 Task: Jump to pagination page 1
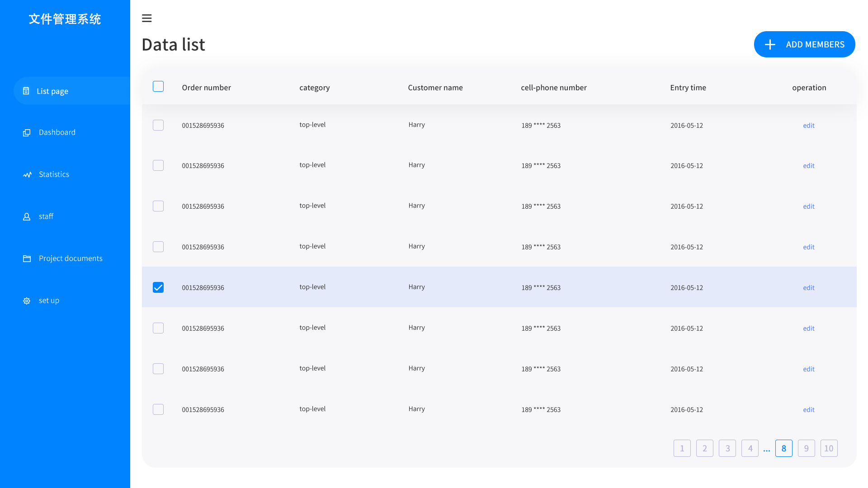pos(682,448)
